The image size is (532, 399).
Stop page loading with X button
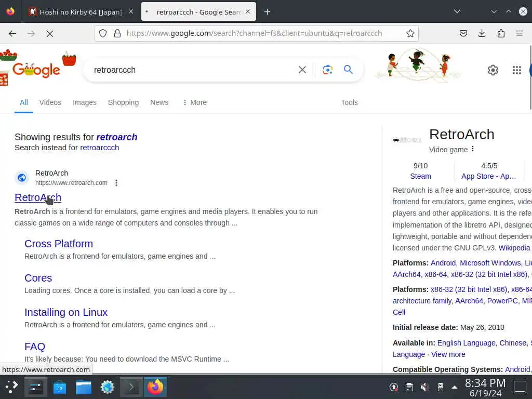coord(50,33)
